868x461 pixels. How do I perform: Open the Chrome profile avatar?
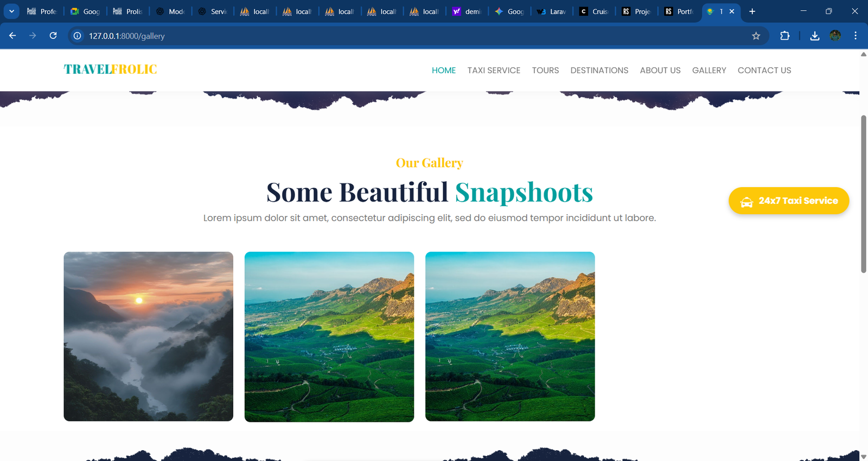pyautogui.click(x=835, y=36)
